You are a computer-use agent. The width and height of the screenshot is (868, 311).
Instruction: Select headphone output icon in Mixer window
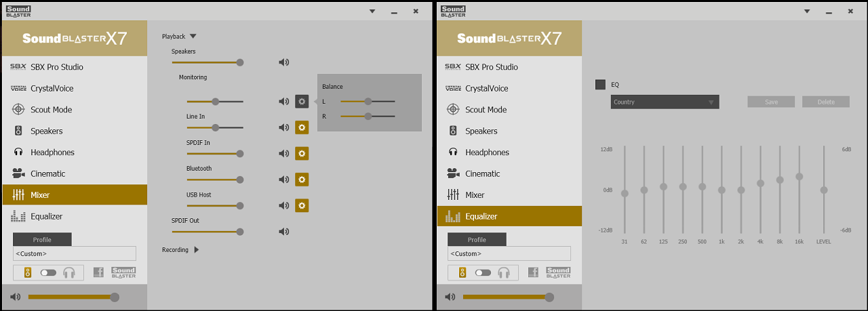click(68, 272)
